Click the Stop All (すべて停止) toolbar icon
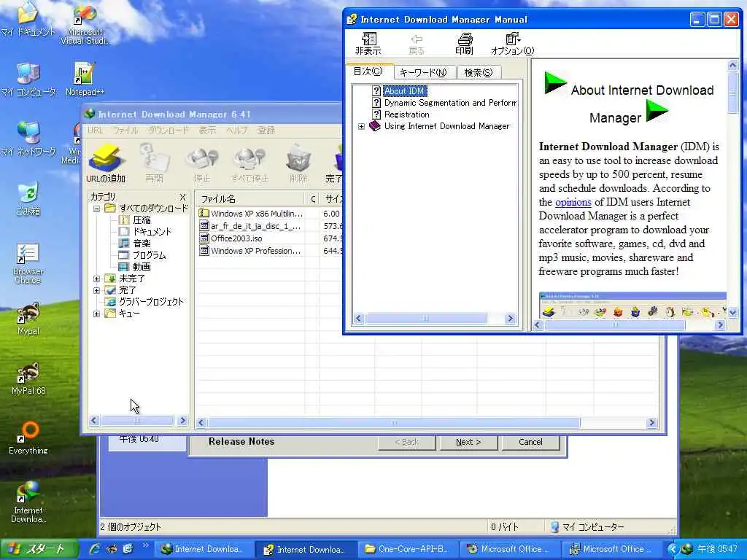747x560 pixels. tap(249, 164)
